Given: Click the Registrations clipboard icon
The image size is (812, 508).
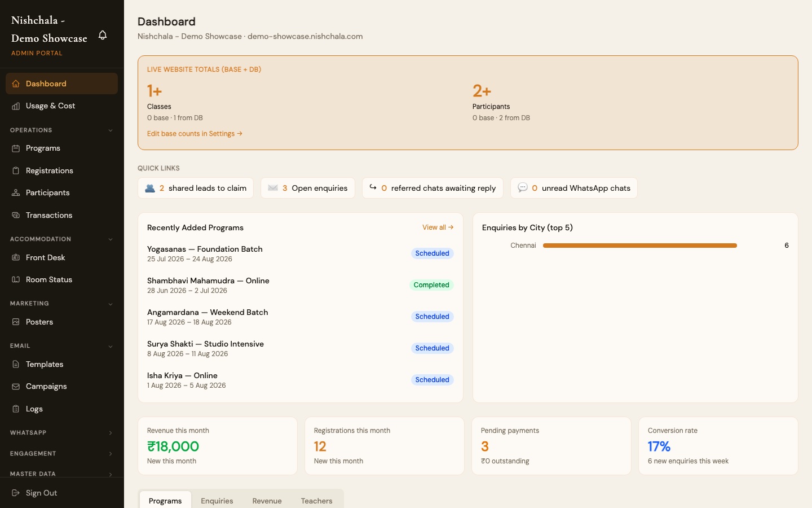Looking at the screenshot, I should pos(16,170).
